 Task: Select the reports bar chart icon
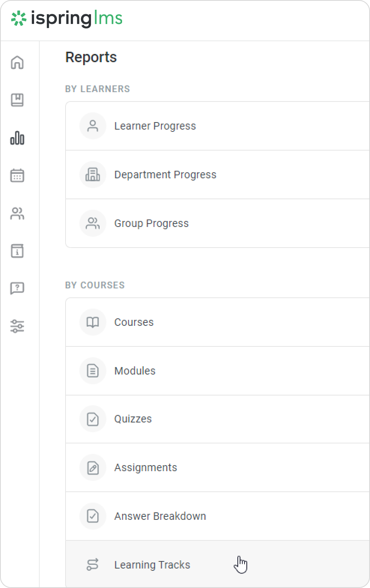click(17, 138)
